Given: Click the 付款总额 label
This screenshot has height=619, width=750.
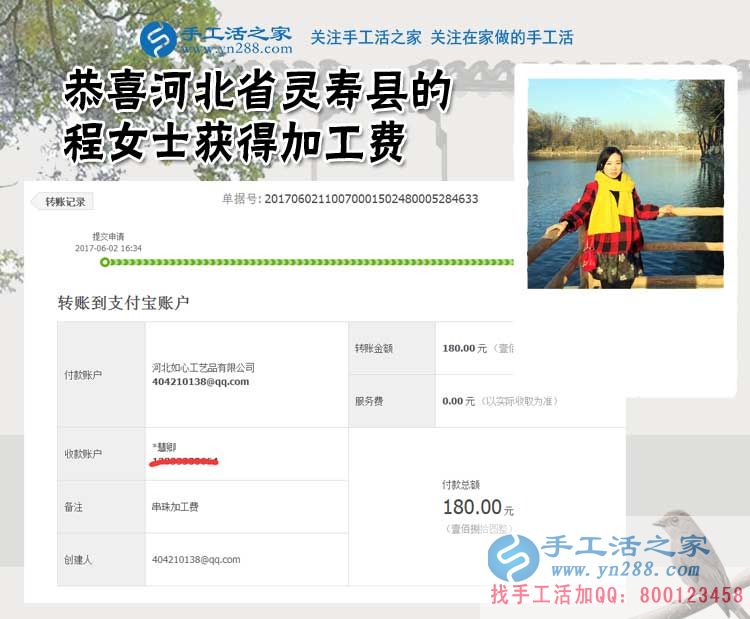Looking at the screenshot, I should [461, 485].
